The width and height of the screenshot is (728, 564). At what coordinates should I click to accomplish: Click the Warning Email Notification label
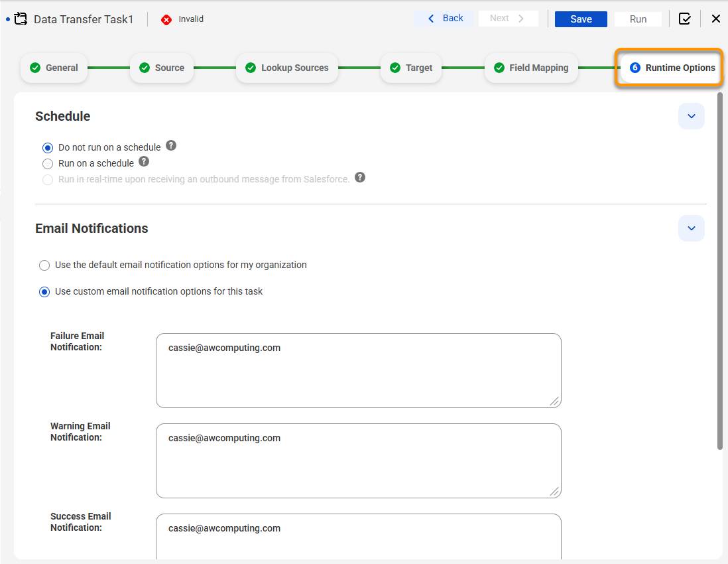click(x=80, y=431)
